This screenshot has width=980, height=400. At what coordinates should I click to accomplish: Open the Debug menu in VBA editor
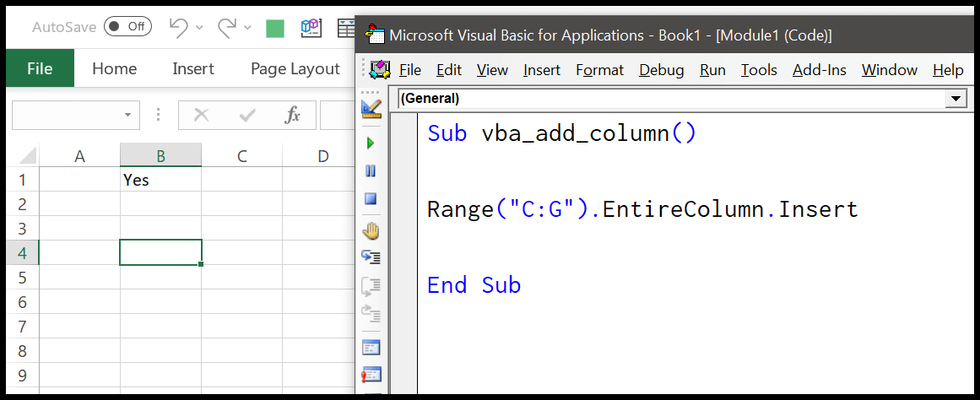(x=661, y=70)
